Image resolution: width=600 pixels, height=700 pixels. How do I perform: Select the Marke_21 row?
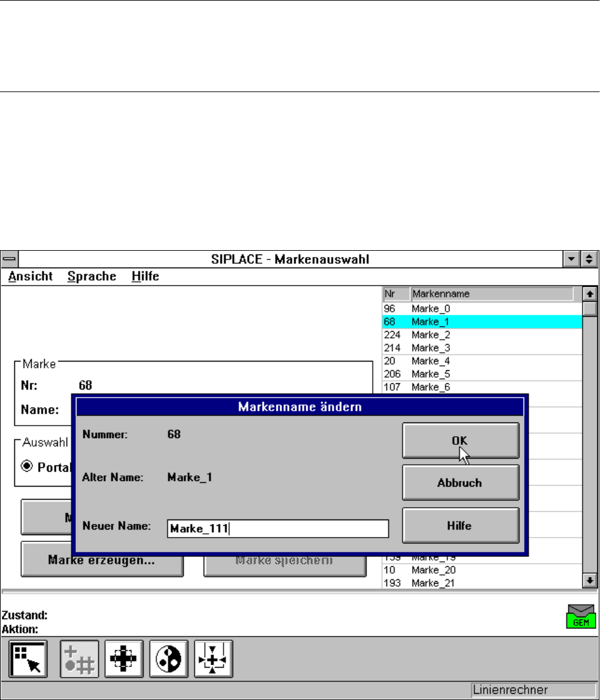(482, 583)
